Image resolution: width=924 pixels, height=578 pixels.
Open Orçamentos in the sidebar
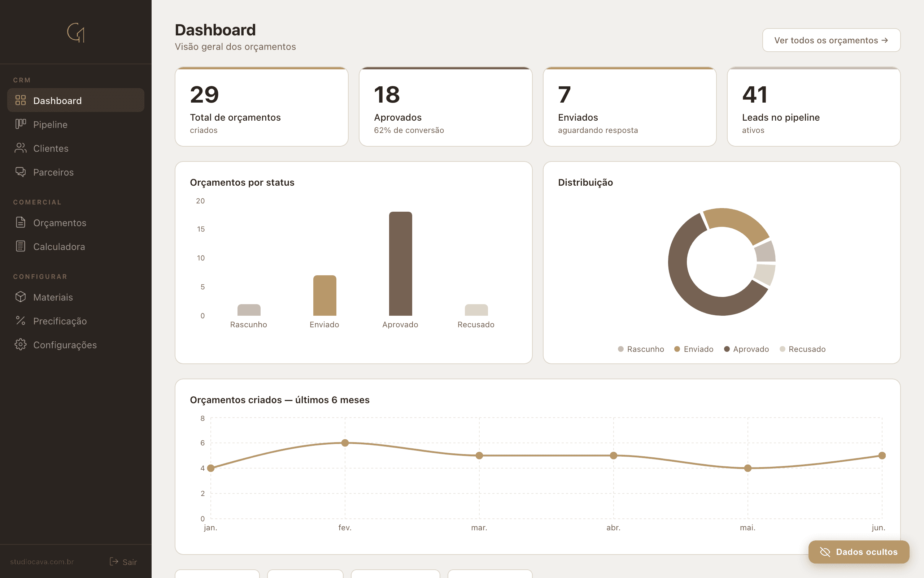pos(75,223)
